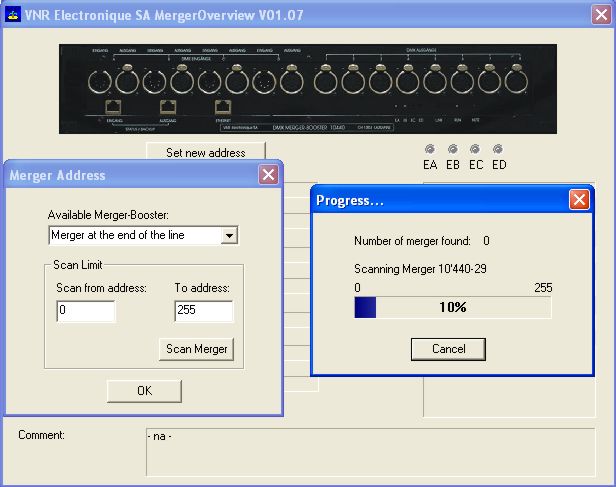Close the Merger Address dialog
Viewport: 616px width, 487px height.
(x=268, y=175)
